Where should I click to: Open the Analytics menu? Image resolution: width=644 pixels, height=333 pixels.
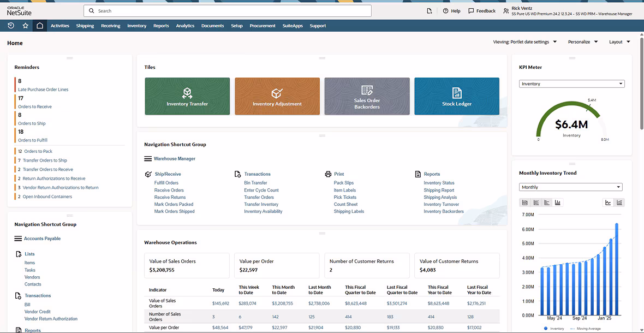pyautogui.click(x=185, y=26)
